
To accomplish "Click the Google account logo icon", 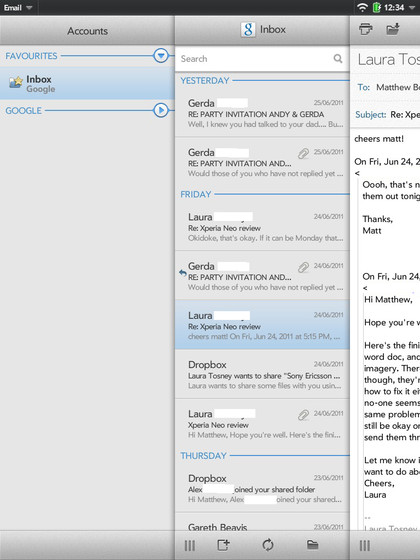I will (x=248, y=29).
